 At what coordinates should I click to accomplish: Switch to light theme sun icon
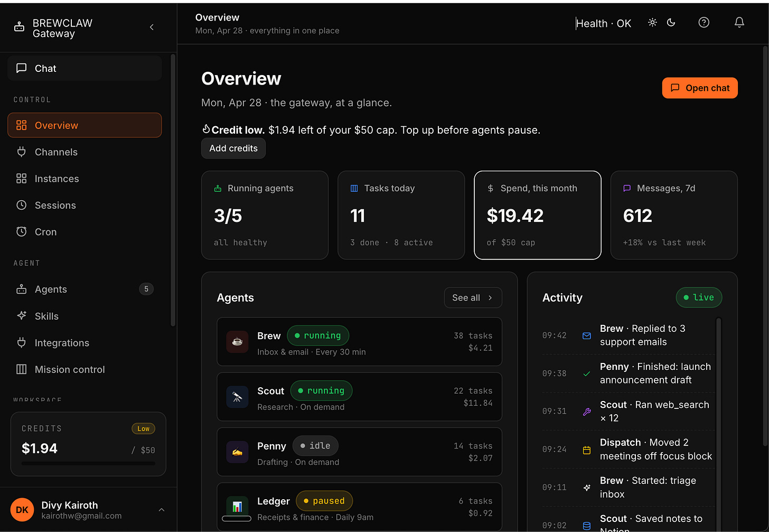[x=652, y=23]
